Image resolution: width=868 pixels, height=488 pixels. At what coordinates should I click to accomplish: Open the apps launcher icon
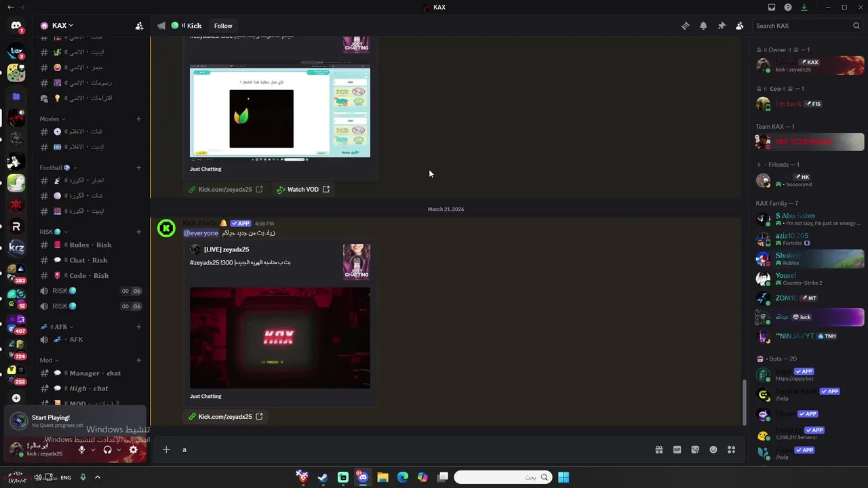coord(731,449)
